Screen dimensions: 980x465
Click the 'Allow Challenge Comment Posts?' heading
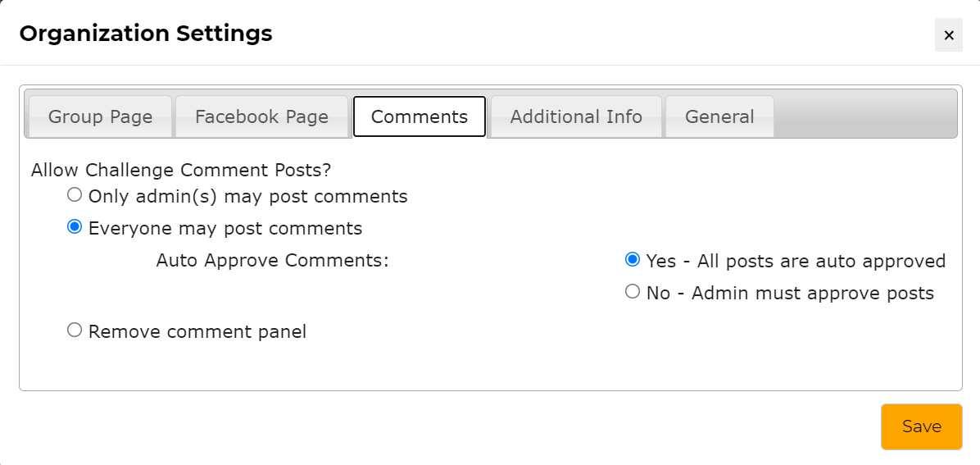tap(181, 171)
